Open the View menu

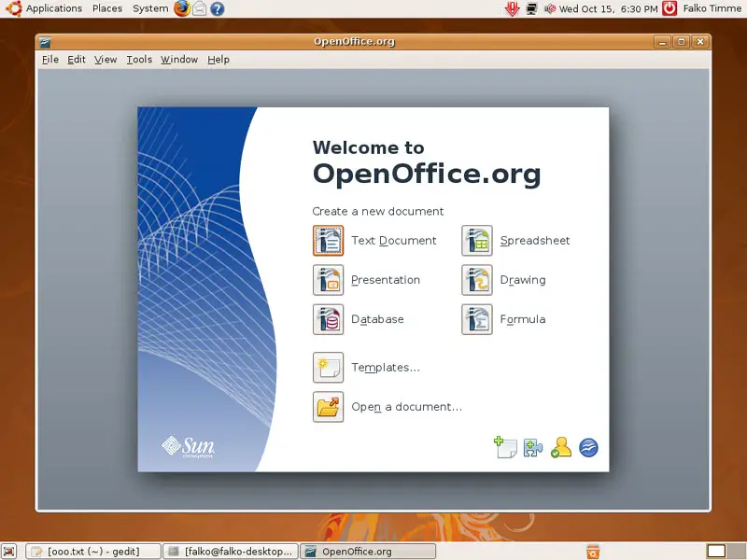pyautogui.click(x=106, y=60)
